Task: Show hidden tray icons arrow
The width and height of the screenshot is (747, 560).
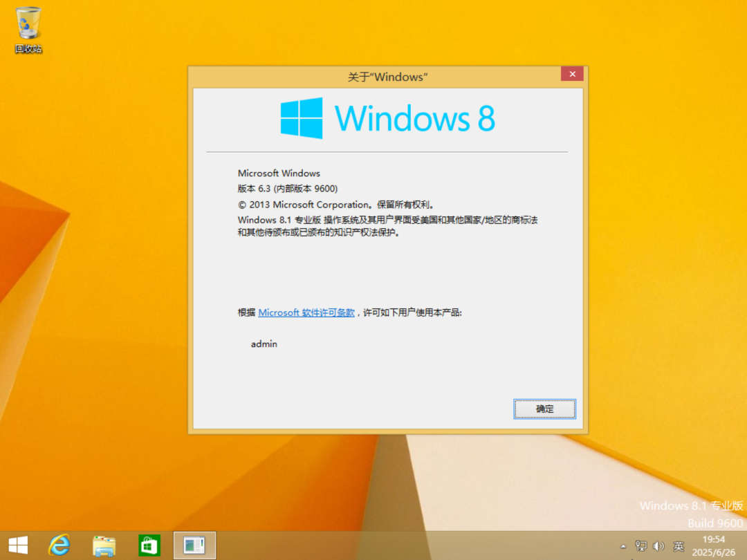Action: pyautogui.click(x=623, y=546)
